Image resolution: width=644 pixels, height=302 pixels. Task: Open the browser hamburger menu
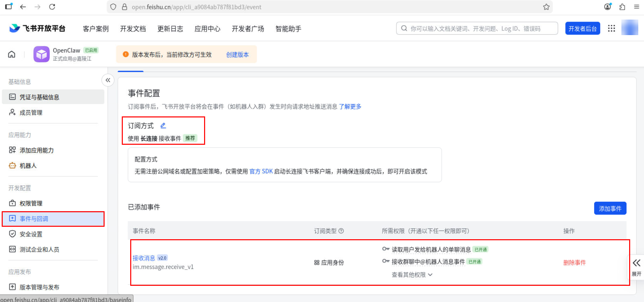point(637,7)
